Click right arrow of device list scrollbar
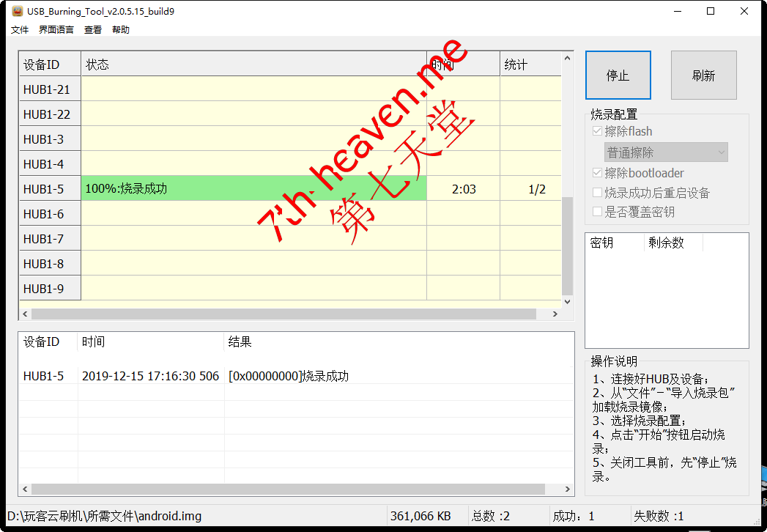The width and height of the screenshot is (767, 532). coord(555,314)
